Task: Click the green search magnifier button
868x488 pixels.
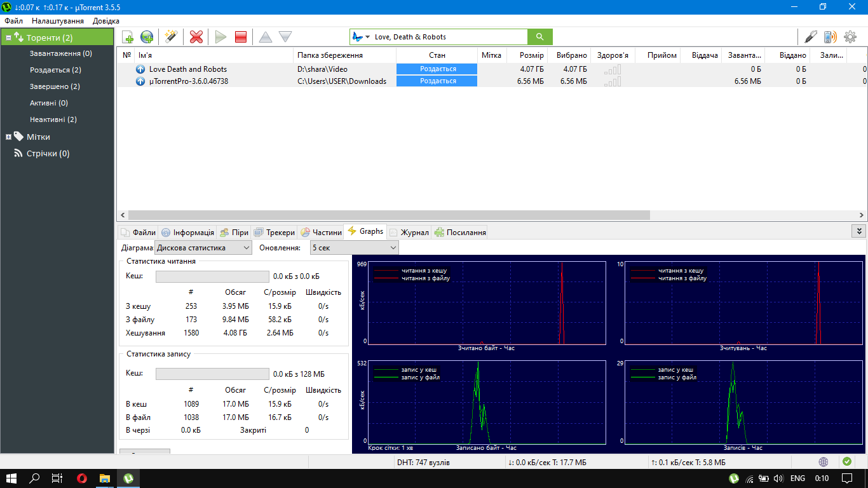Action: click(540, 37)
